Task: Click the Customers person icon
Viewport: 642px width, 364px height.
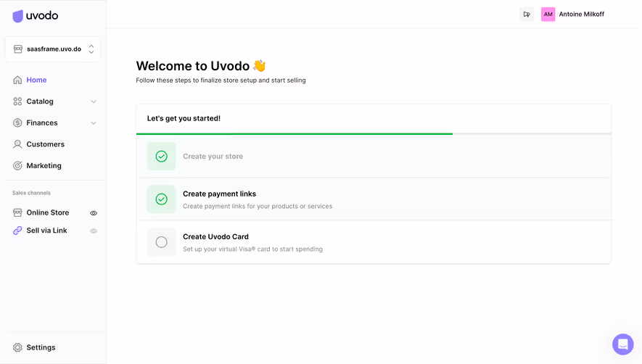Action: point(17,144)
